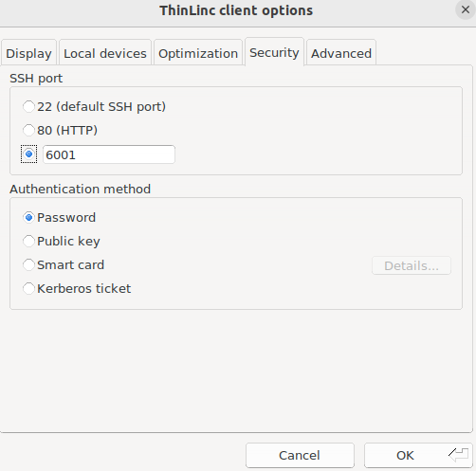Click the greyed-out Details... button

(412, 265)
